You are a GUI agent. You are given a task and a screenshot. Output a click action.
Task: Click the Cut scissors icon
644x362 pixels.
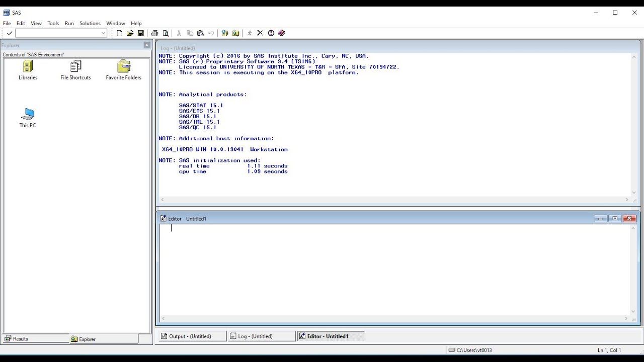tap(179, 33)
